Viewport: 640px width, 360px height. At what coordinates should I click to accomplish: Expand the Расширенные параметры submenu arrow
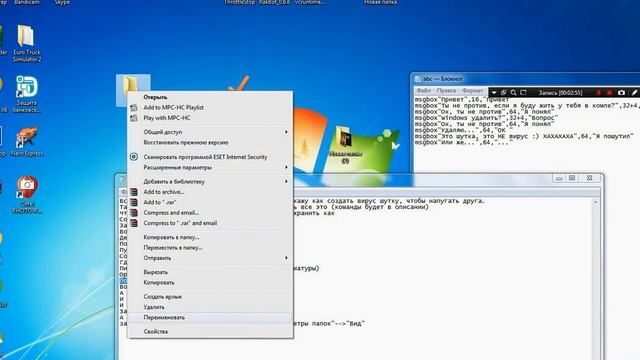pos(286,167)
